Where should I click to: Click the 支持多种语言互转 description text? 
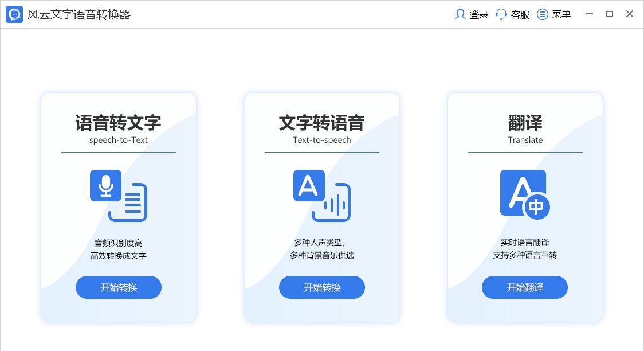[525, 255]
